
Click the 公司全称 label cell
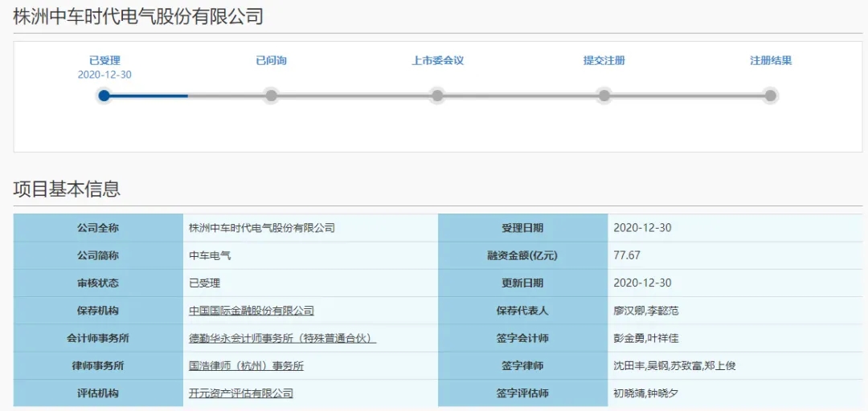pos(98,228)
